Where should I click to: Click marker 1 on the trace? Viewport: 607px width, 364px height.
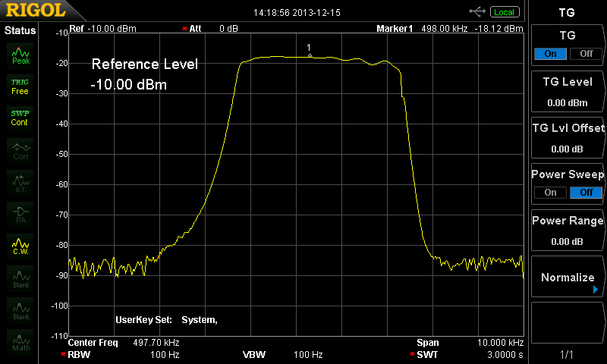pos(310,55)
